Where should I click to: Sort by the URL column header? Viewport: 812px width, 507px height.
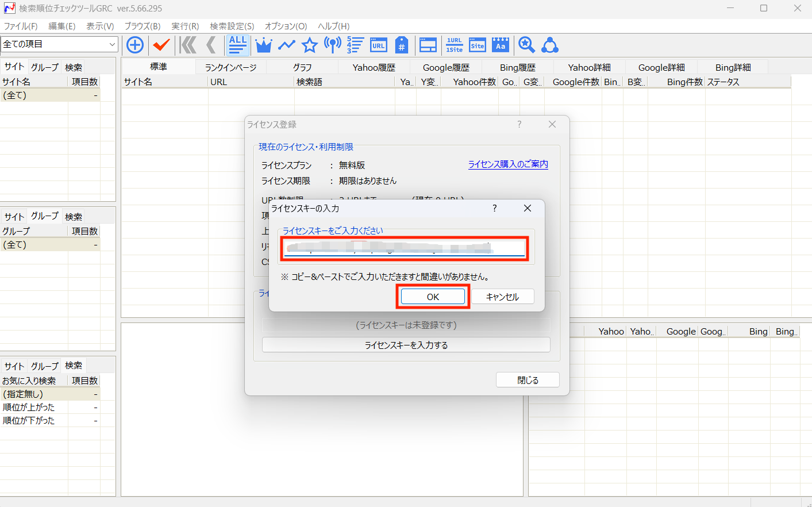pos(251,82)
